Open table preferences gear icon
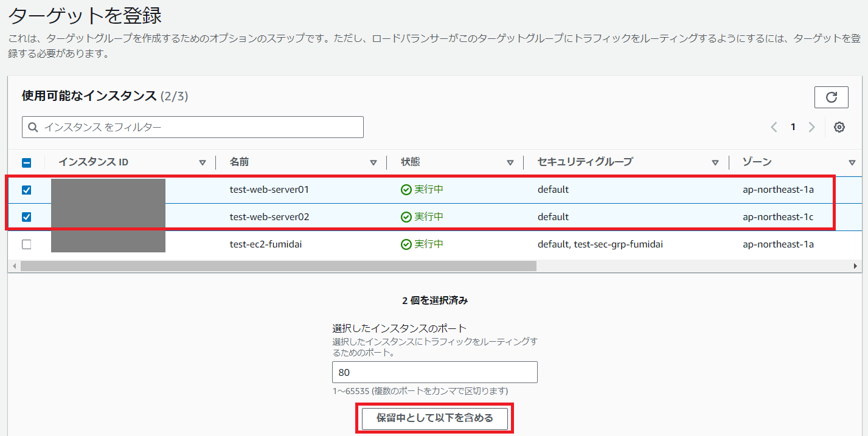The width and height of the screenshot is (868, 436). point(839,127)
